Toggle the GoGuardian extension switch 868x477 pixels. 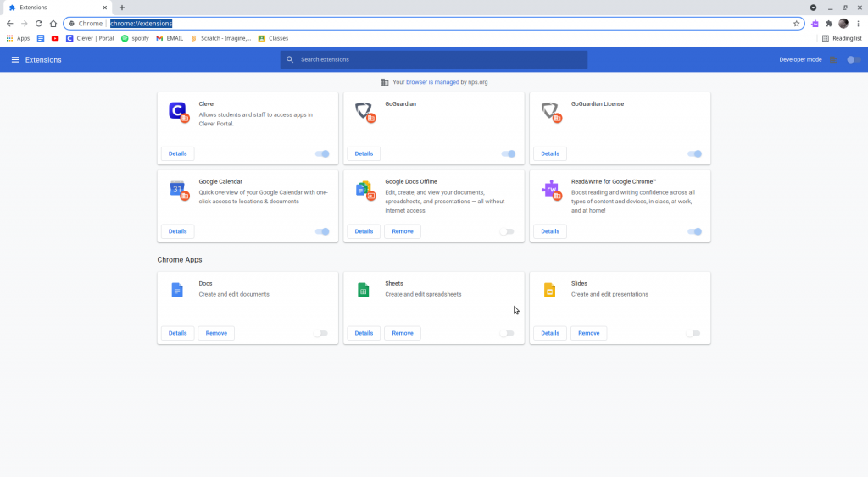pyautogui.click(x=509, y=154)
